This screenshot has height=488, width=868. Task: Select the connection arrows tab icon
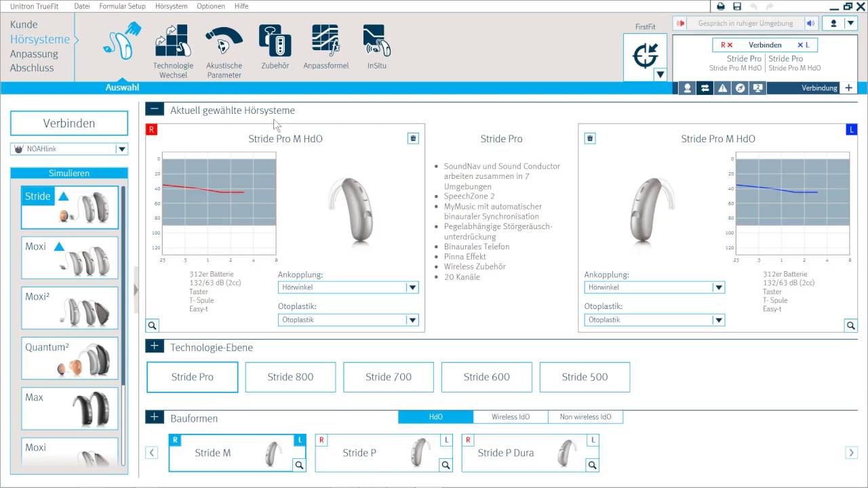coord(705,88)
